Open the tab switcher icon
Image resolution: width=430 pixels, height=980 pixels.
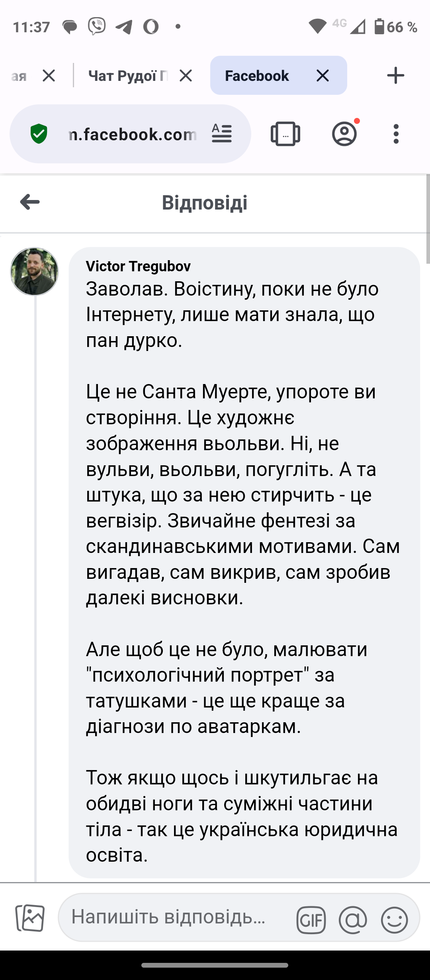point(285,134)
